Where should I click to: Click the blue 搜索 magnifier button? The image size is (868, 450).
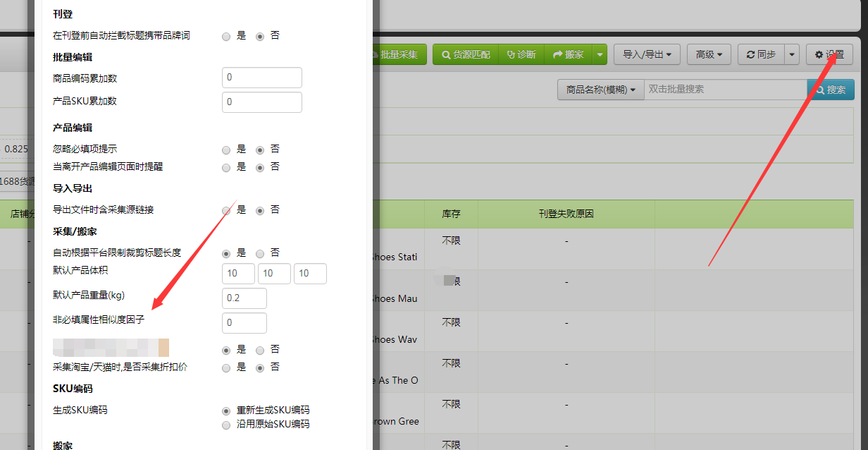point(830,90)
